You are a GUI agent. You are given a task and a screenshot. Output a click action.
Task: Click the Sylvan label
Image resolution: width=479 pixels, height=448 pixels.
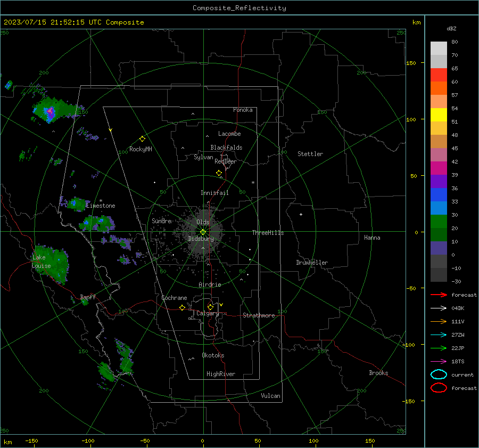tap(203, 157)
